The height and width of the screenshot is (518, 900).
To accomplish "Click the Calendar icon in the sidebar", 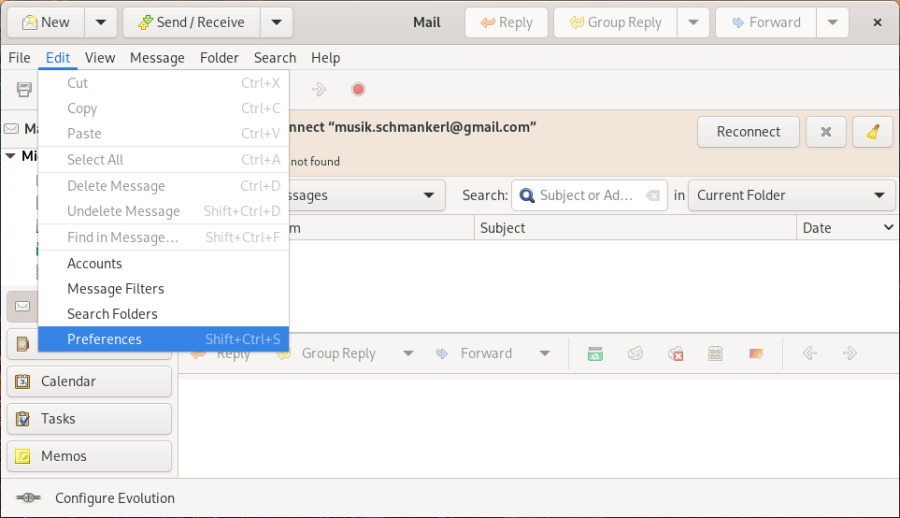I will [23, 381].
